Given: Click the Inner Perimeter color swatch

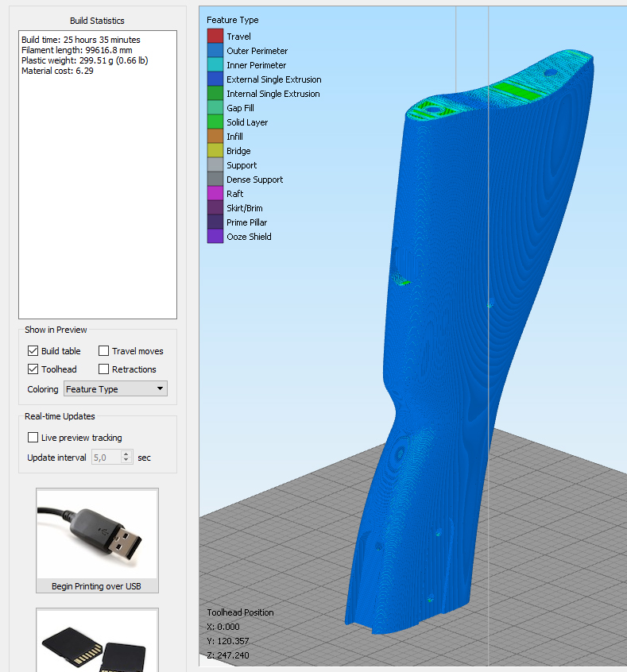Looking at the screenshot, I should click(x=215, y=64).
